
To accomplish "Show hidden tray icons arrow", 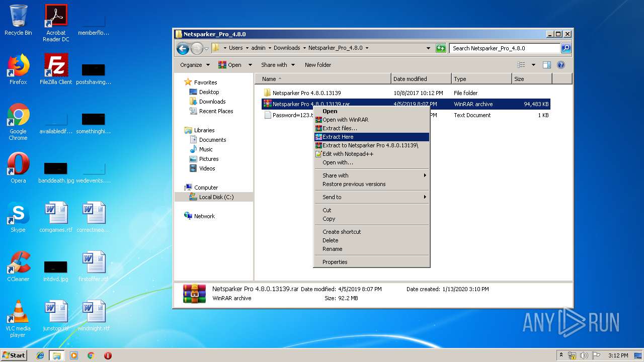I will click(561, 355).
